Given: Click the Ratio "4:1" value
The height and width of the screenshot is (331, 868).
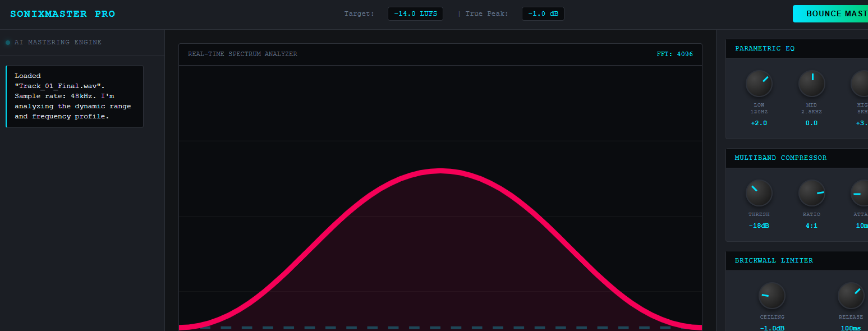Looking at the screenshot, I should (x=811, y=226).
